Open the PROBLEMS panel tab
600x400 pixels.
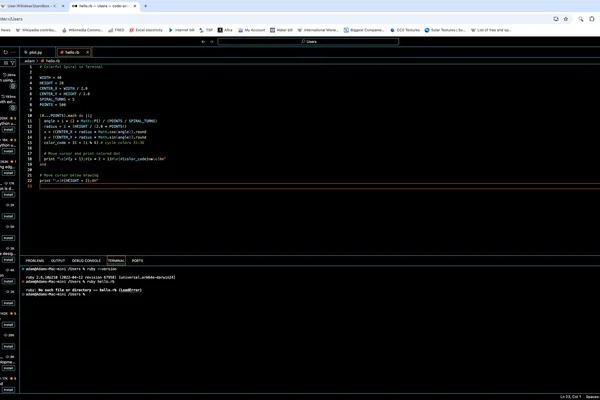pyautogui.click(x=35, y=261)
